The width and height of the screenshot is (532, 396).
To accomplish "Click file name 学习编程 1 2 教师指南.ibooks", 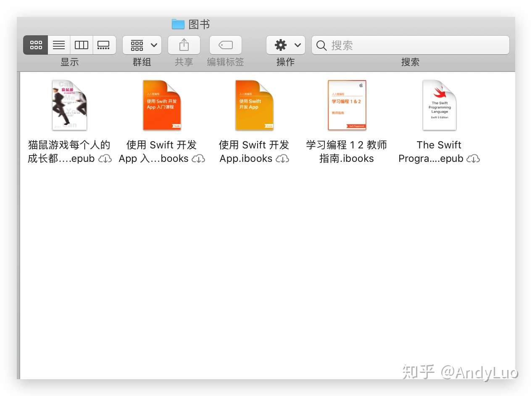I will (x=347, y=152).
